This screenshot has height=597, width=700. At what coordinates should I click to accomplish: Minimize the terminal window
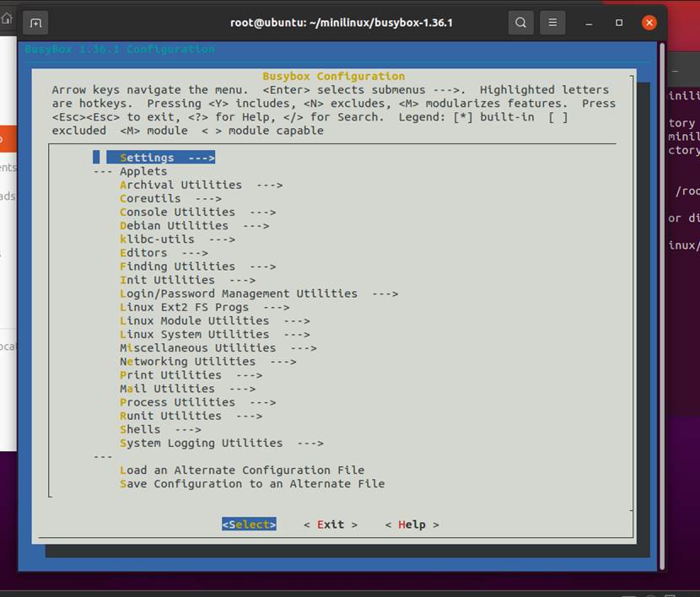tap(589, 24)
